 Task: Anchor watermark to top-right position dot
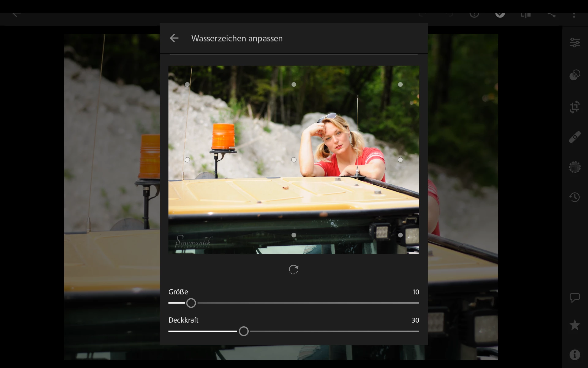pyautogui.click(x=400, y=84)
